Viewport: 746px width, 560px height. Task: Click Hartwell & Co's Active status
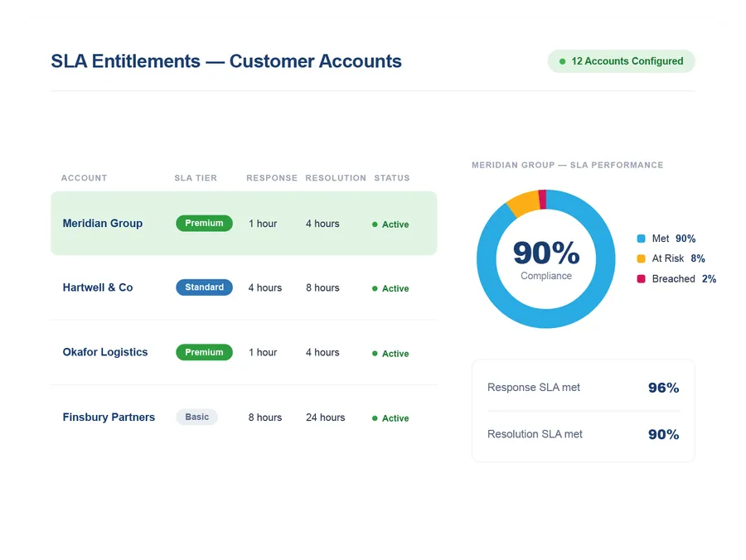pos(390,288)
